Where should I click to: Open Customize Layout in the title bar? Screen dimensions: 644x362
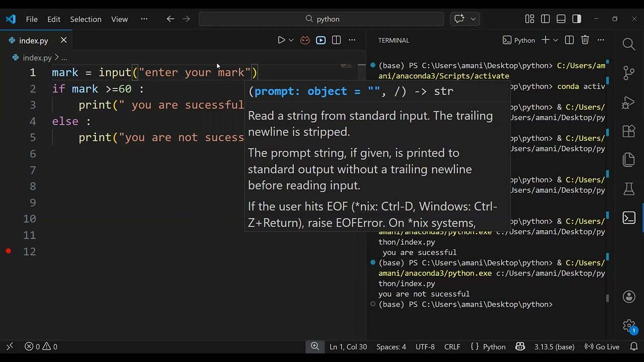[529, 19]
